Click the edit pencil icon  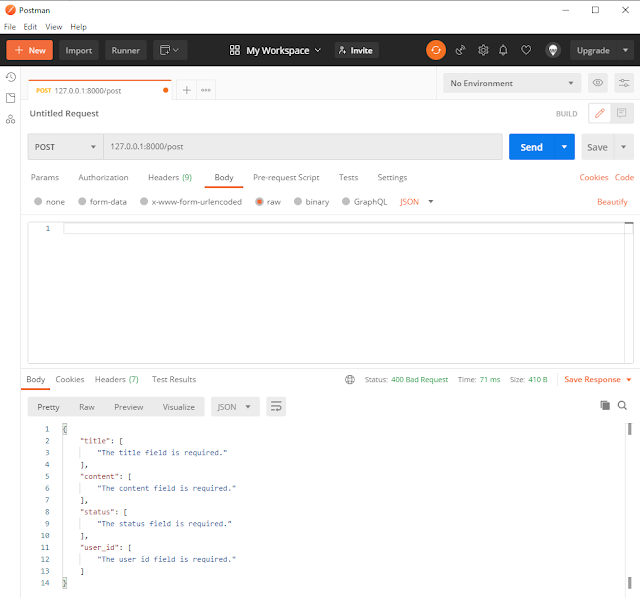[600, 113]
